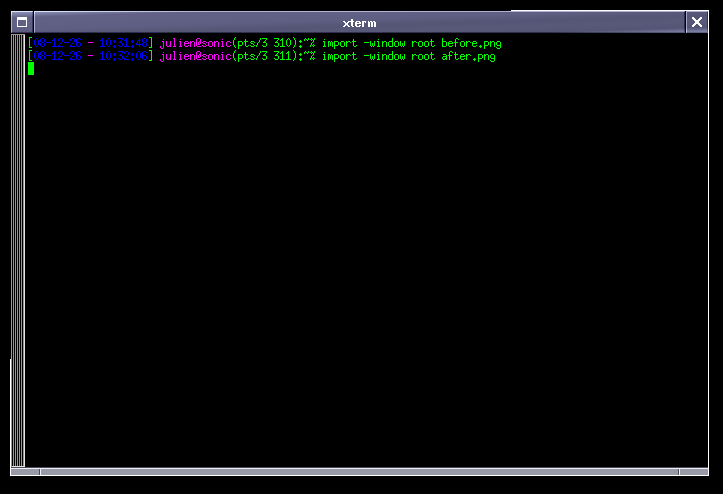Image resolution: width=723 pixels, height=494 pixels.
Task: Click the timestamp 10:31:48
Action: coord(123,43)
